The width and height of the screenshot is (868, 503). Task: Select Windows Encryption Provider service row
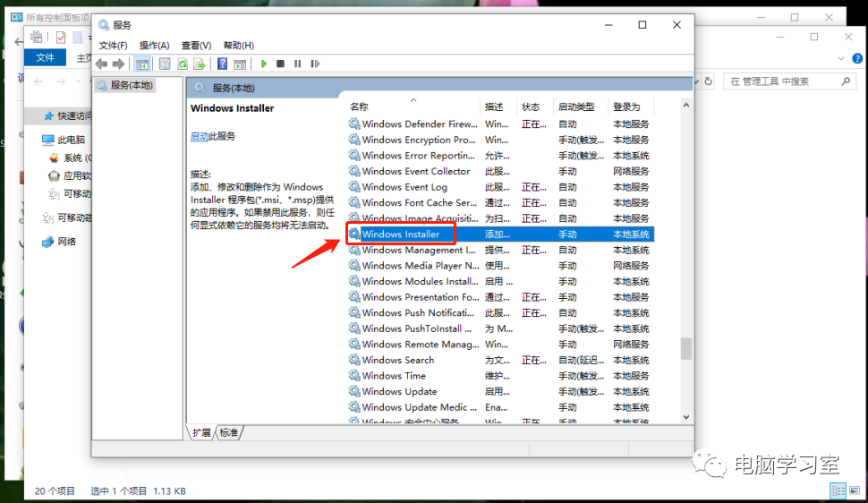[x=500, y=140]
